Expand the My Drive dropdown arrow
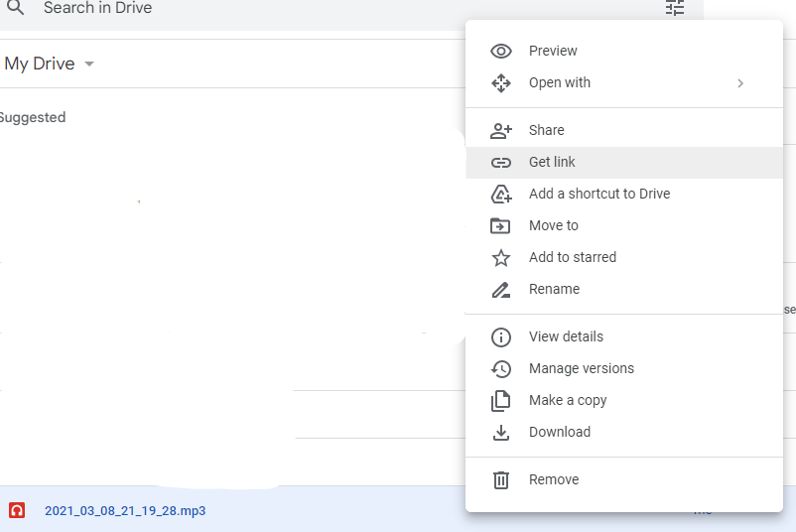 pos(89,64)
